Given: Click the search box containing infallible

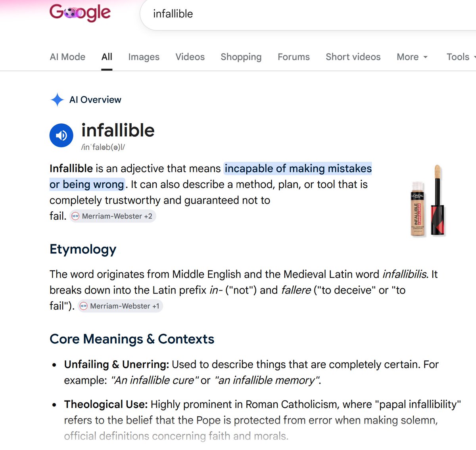Looking at the screenshot, I should click(x=308, y=14).
